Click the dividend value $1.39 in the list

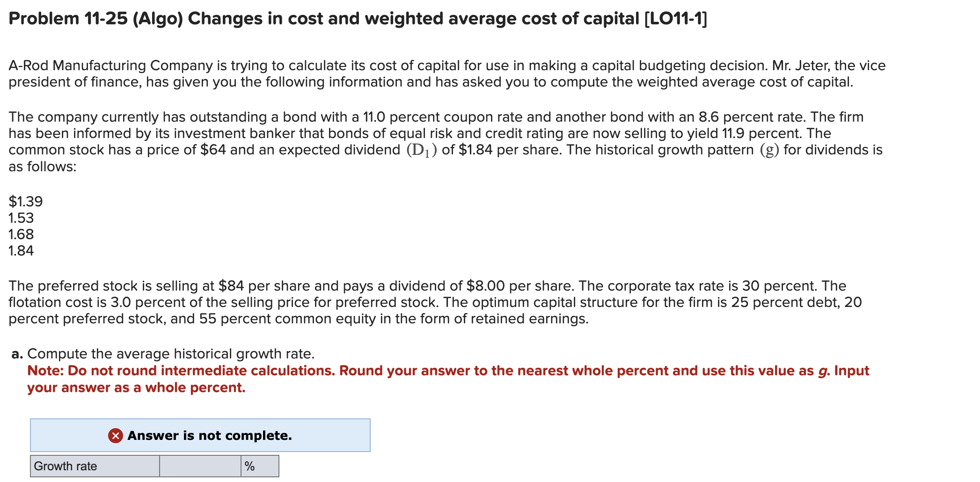25,201
